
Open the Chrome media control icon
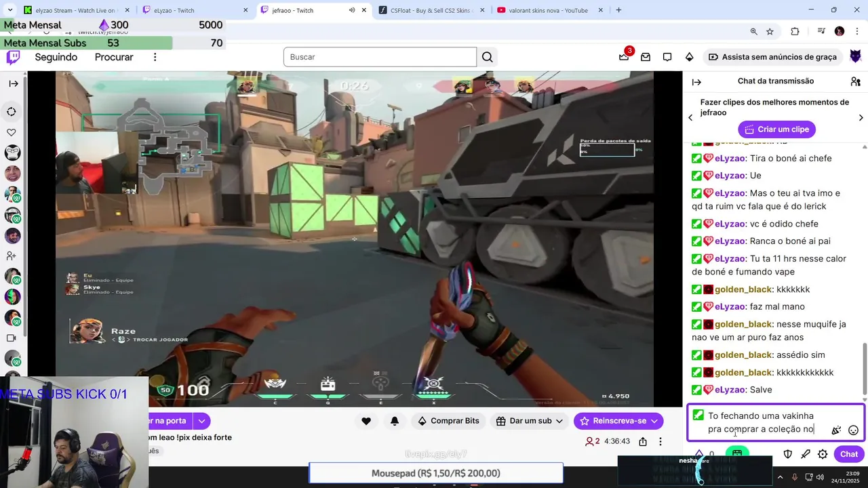pyautogui.click(x=821, y=31)
